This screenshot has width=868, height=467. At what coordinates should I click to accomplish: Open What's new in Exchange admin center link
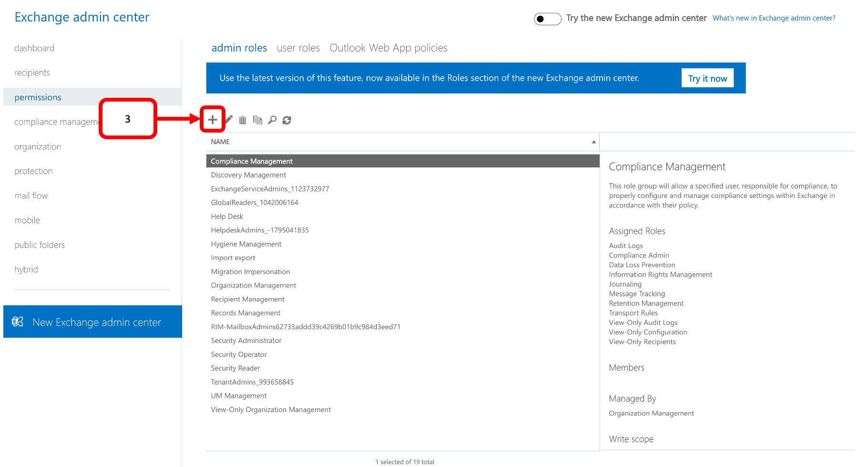tap(774, 18)
